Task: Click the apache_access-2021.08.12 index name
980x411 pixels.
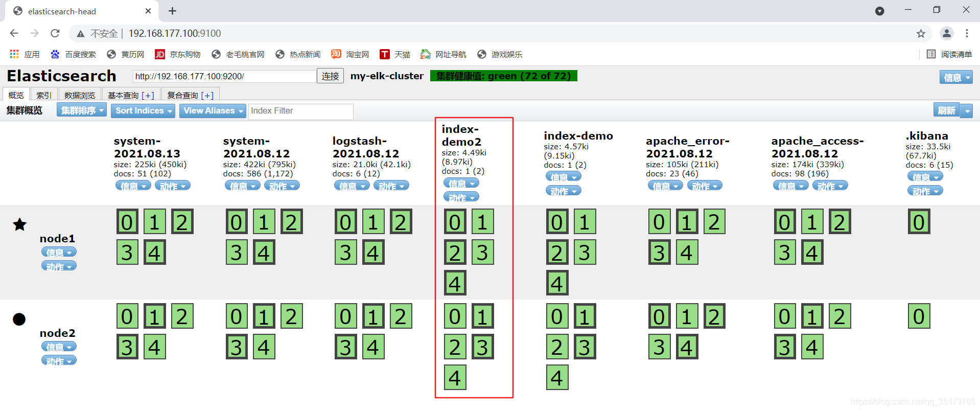Action: point(818,147)
